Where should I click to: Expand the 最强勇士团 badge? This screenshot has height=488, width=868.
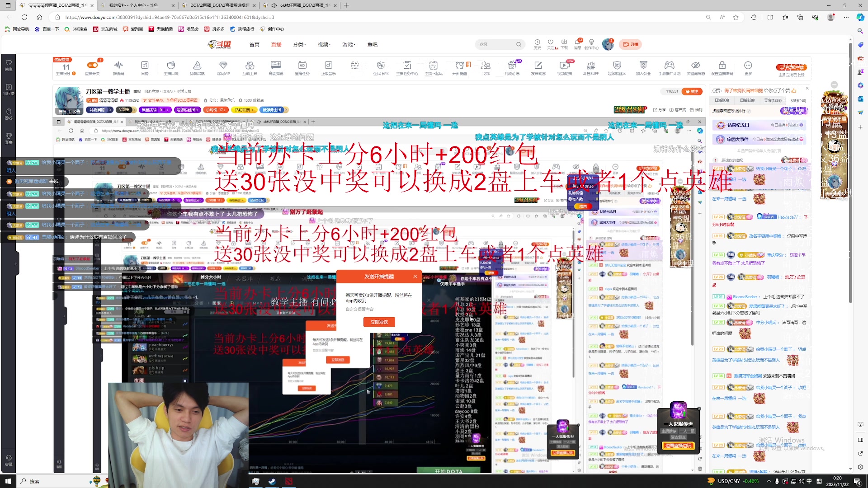[x=274, y=110]
